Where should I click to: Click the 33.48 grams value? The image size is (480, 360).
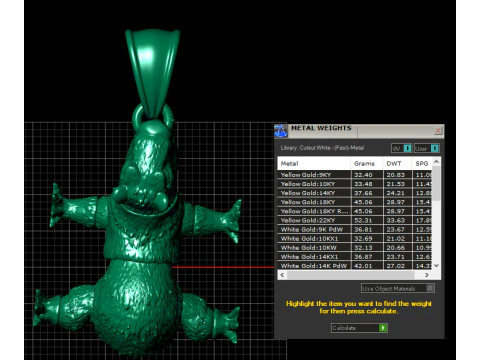click(363, 184)
